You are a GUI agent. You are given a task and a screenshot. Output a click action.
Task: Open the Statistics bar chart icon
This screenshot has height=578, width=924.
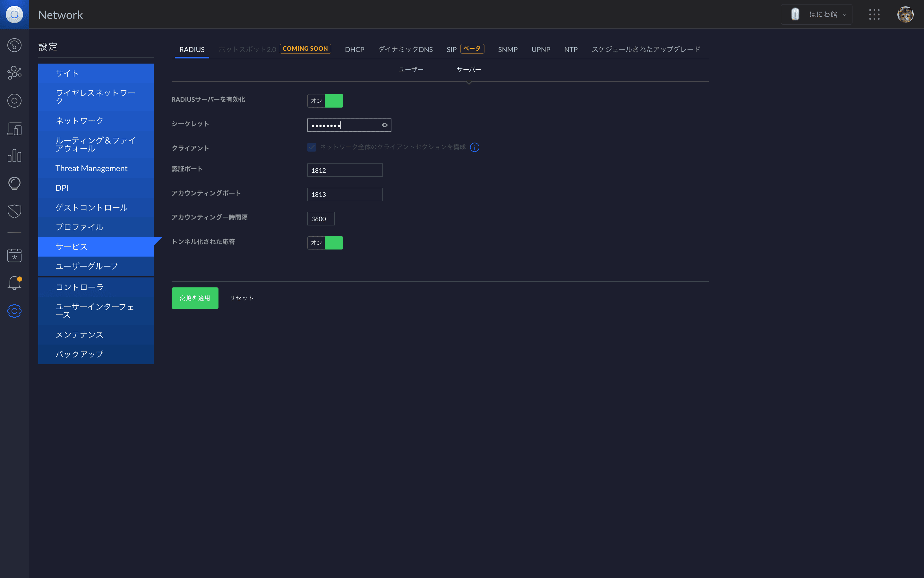click(x=14, y=156)
